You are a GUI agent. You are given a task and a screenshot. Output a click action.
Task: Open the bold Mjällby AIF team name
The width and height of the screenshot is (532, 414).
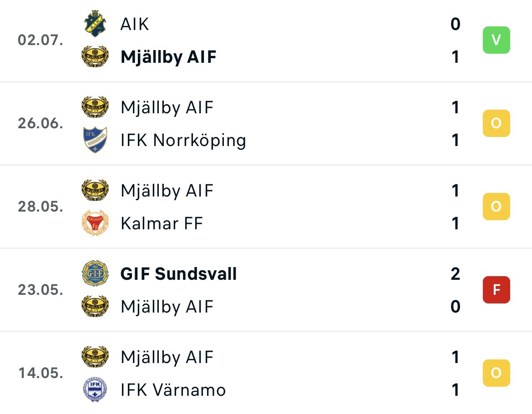pyautogui.click(x=168, y=57)
